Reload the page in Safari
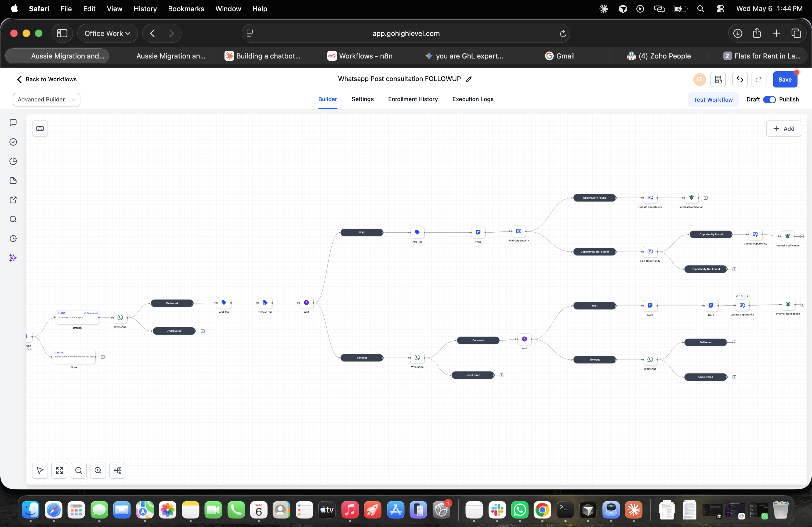The height and width of the screenshot is (527, 812). pos(563,33)
